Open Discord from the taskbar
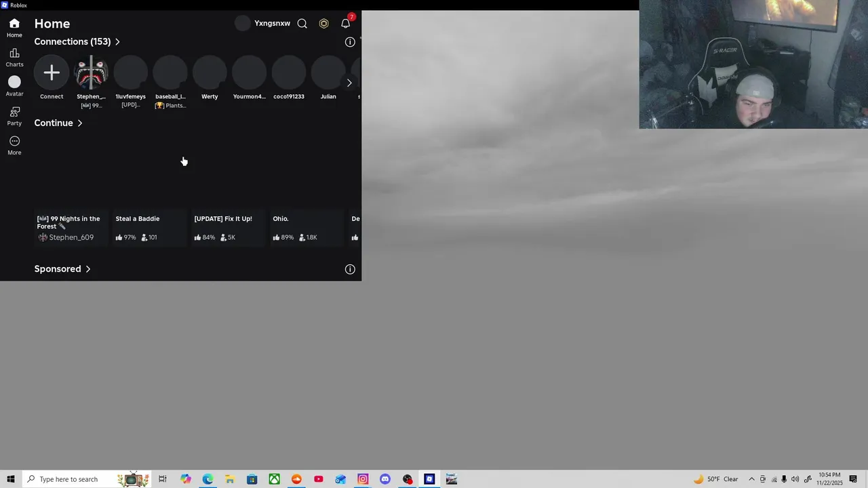Image resolution: width=868 pixels, height=488 pixels. [x=385, y=479]
